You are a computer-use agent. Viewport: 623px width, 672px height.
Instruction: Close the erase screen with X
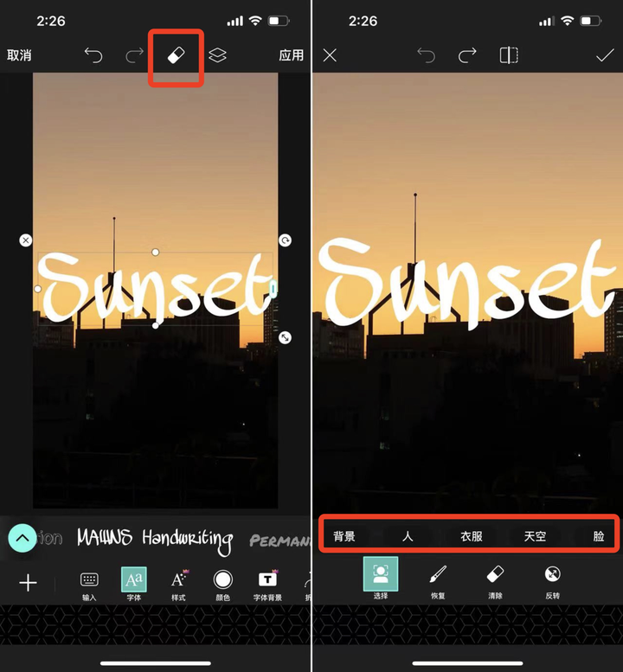(x=330, y=55)
